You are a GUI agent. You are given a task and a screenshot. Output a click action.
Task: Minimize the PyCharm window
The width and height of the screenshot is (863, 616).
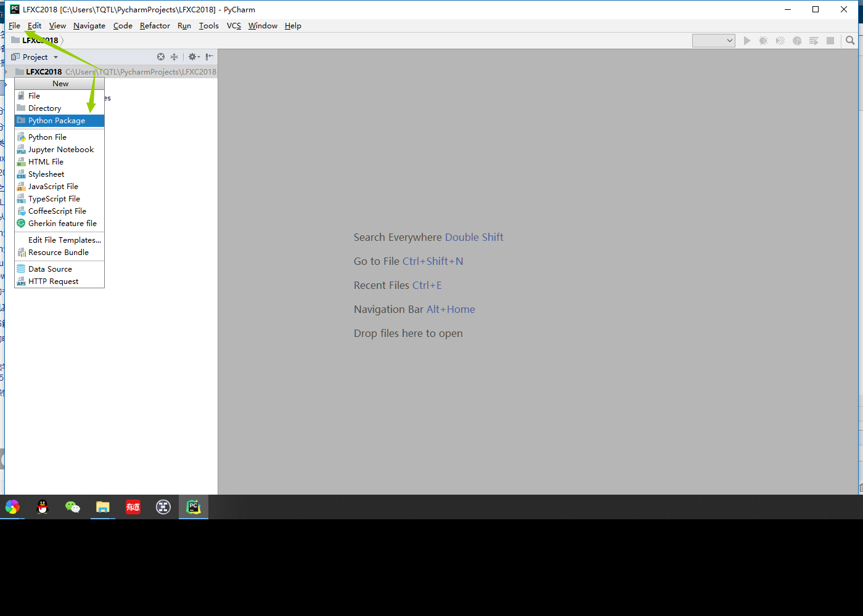click(788, 9)
